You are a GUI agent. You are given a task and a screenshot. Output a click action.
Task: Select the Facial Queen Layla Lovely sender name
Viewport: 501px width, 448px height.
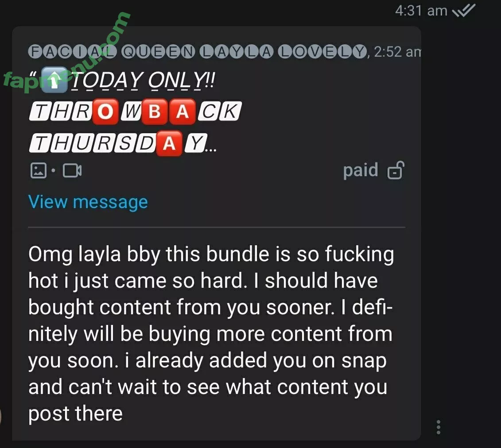[x=198, y=52]
